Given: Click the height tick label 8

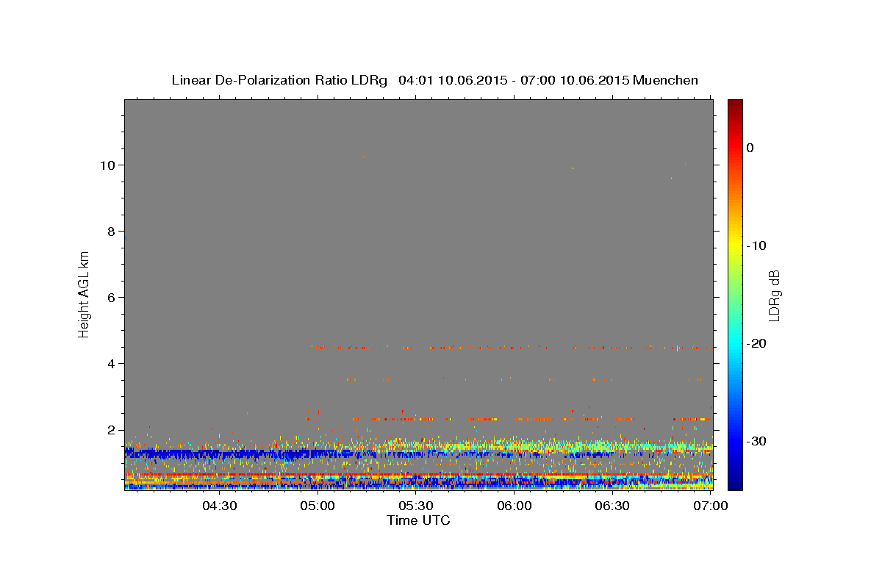Looking at the screenshot, I should [x=112, y=231].
